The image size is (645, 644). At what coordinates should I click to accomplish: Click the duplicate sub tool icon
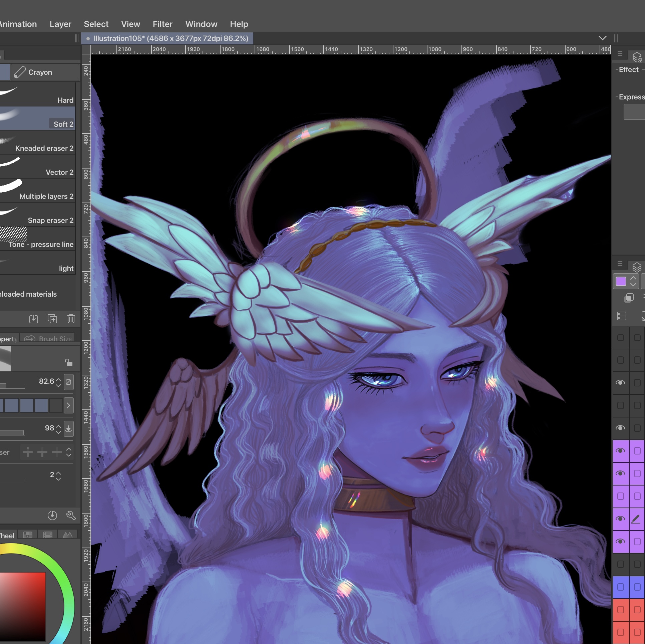[52, 319]
